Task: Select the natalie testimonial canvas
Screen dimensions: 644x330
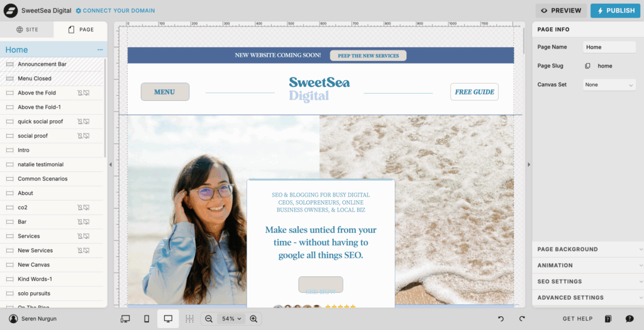Action: [52, 164]
